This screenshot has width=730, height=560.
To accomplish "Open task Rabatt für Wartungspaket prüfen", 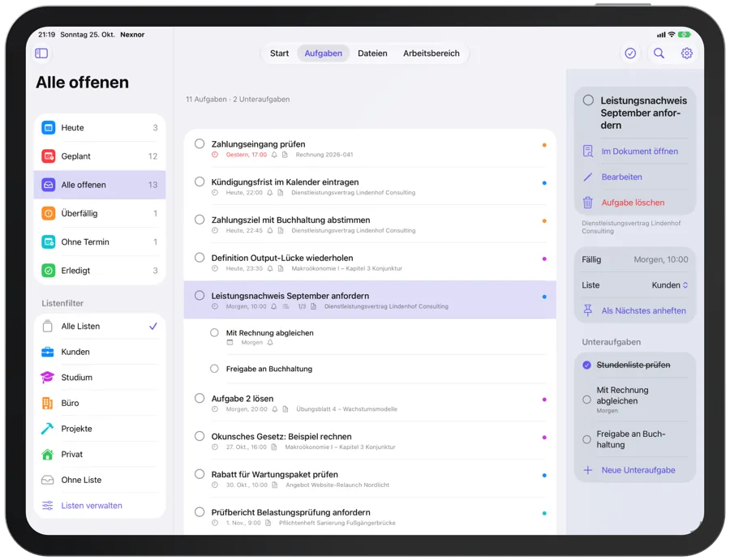I will pos(370,479).
